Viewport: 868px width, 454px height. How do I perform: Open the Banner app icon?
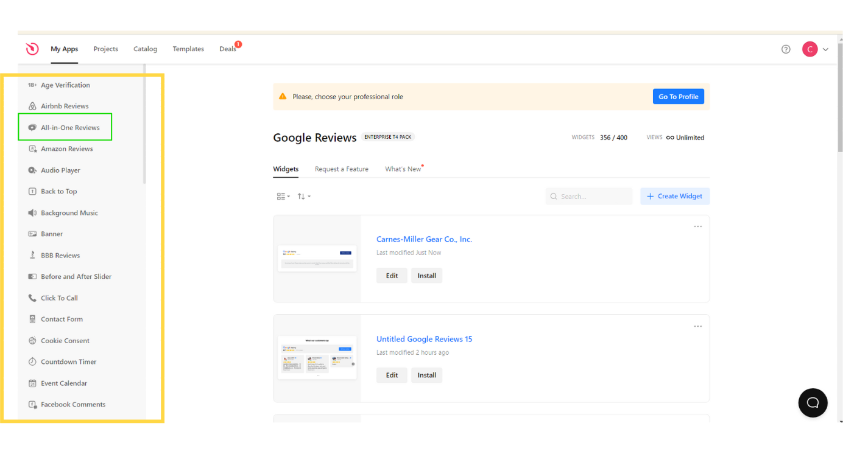(32, 234)
